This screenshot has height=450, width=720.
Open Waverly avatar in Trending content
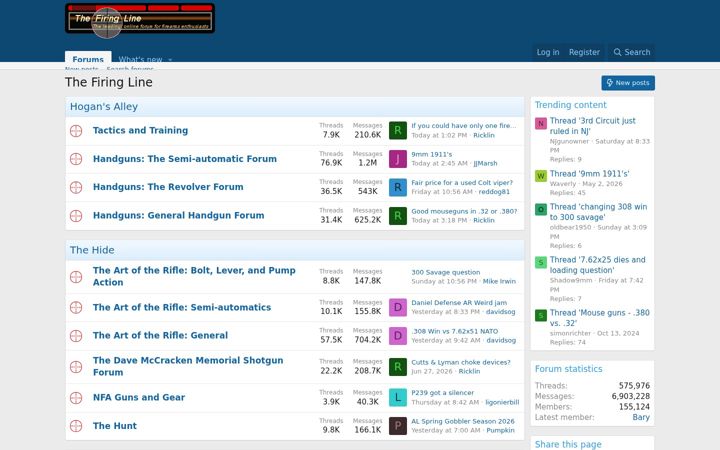541,176
